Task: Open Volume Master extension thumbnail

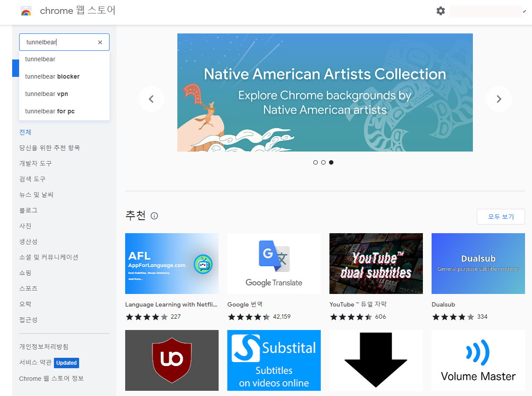Action: (478, 360)
